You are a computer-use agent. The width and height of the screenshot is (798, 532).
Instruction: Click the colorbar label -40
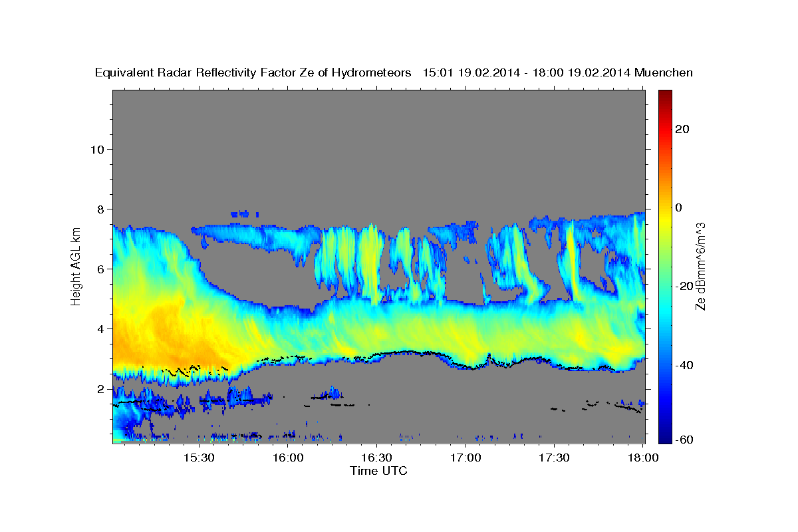pos(685,365)
